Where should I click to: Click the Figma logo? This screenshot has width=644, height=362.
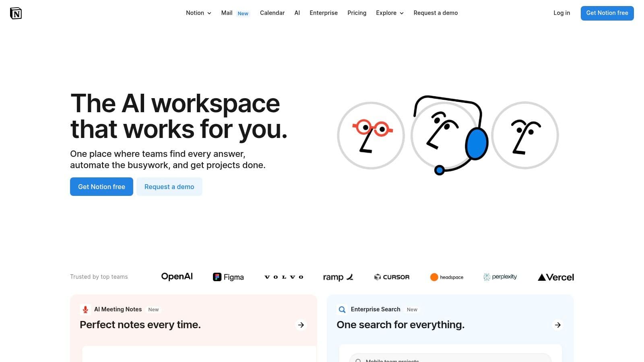pyautogui.click(x=228, y=277)
